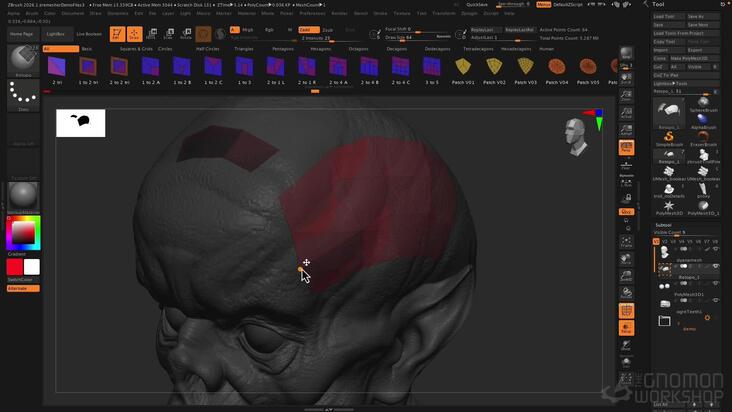Screen dimensions: 732x412
Task: Click the Move view icon in right shelf
Action: tap(626, 259)
